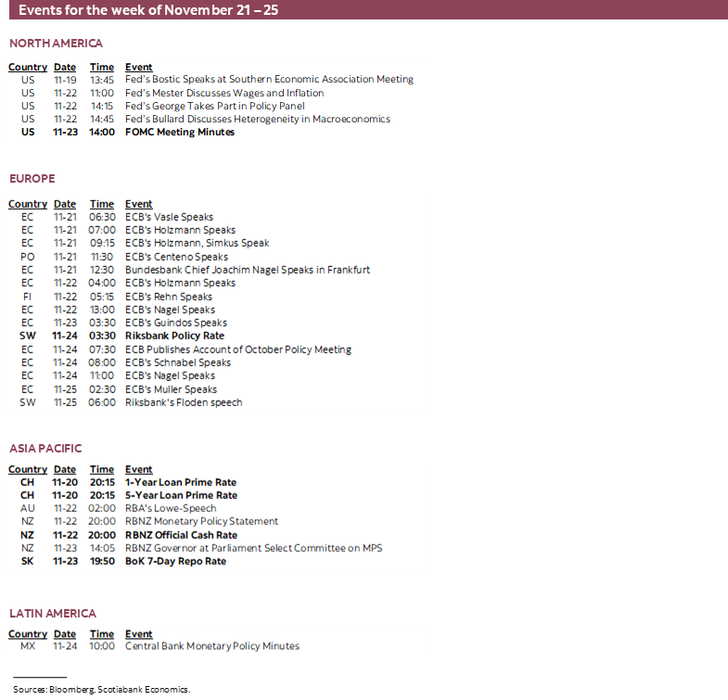Image resolution: width=728 pixels, height=700 pixels.
Task: Click 'Bundesbank Chief Joachim Nagel Speaks in Frankfurt'
Action: [248, 270]
